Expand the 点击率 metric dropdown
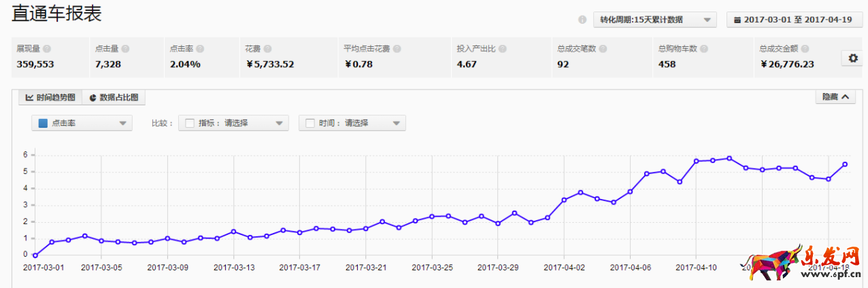 pos(122,123)
